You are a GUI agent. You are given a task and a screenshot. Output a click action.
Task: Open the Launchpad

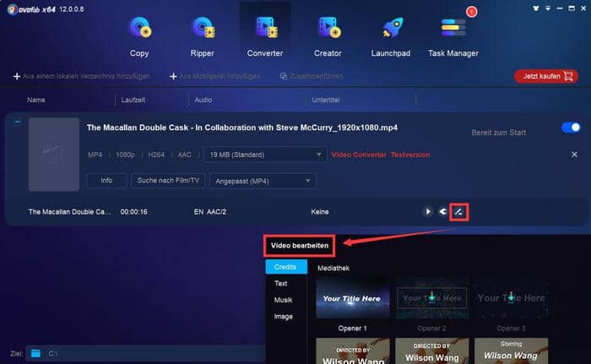(390, 36)
